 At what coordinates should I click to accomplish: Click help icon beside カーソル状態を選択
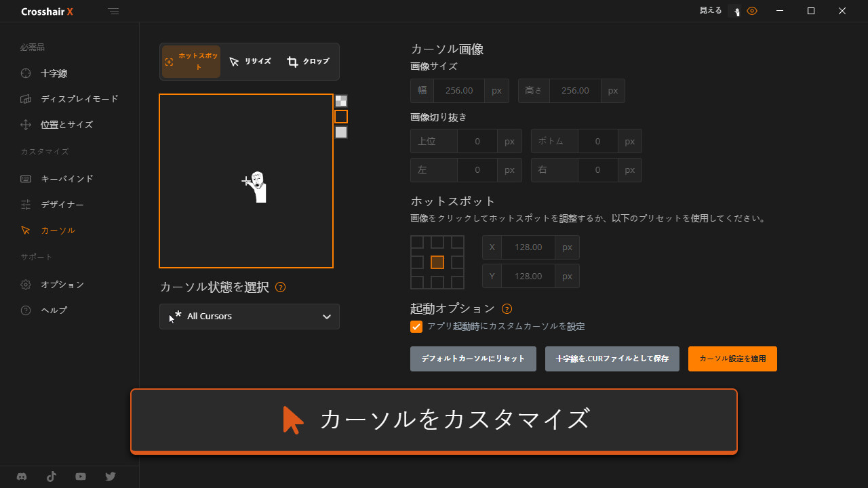[x=281, y=287]
